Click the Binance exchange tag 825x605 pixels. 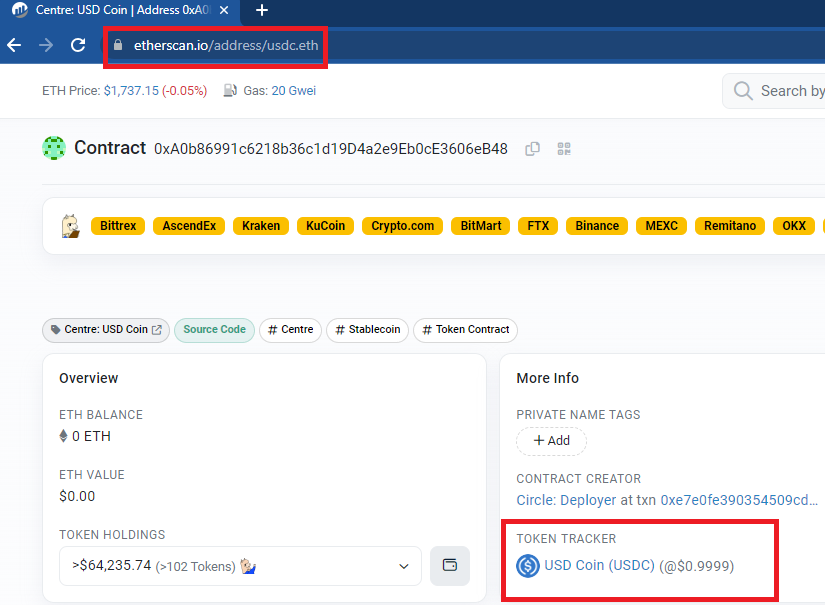click(597, 226)
